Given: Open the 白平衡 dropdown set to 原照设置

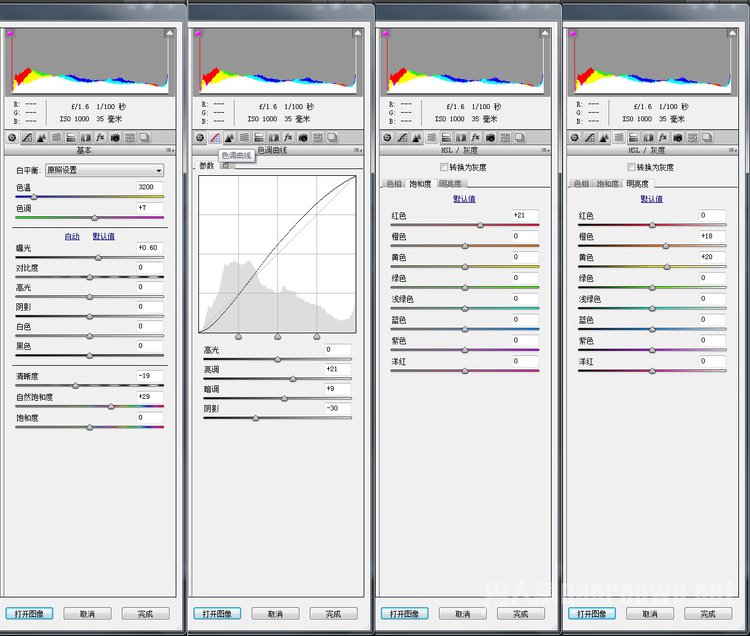Looking at the screenshot, I should [x=104, y=170].
